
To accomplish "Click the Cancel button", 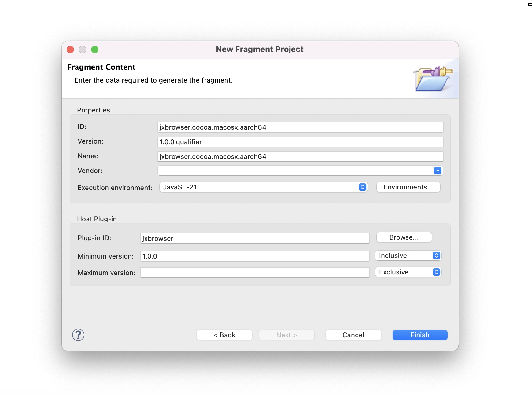I will [x=353, y=335].
